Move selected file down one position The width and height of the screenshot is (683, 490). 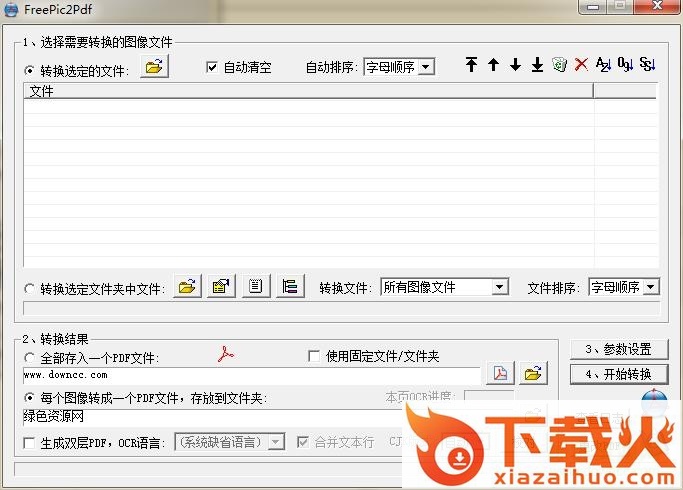click(515, 64)
